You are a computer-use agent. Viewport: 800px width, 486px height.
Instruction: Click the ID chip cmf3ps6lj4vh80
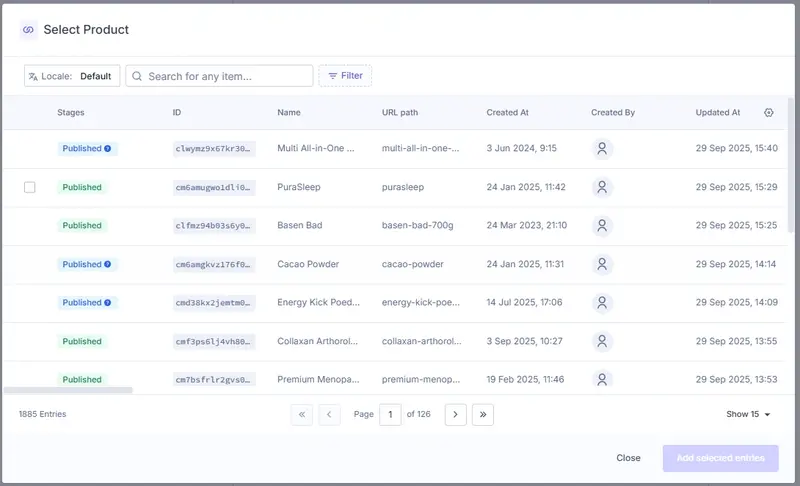click(214, 342)
